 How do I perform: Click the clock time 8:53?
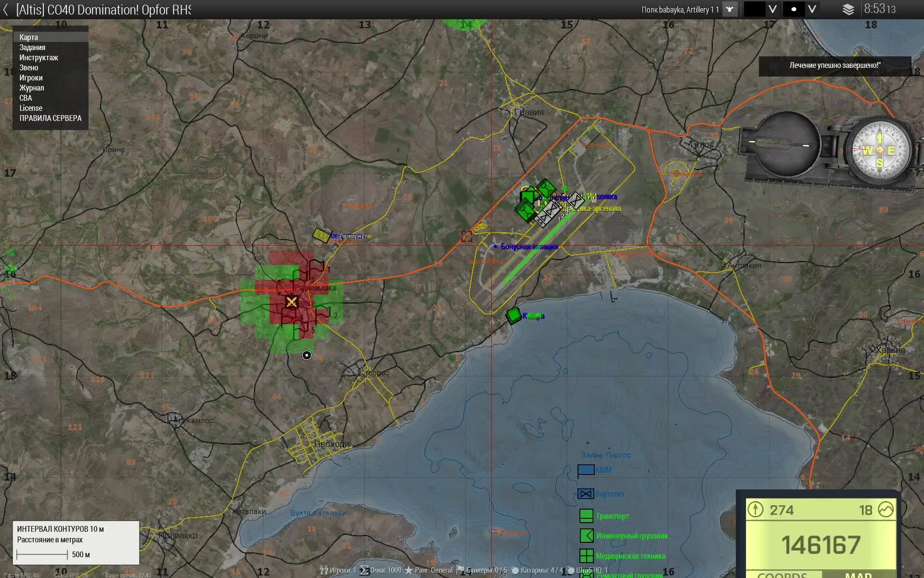tap(880, 9)
